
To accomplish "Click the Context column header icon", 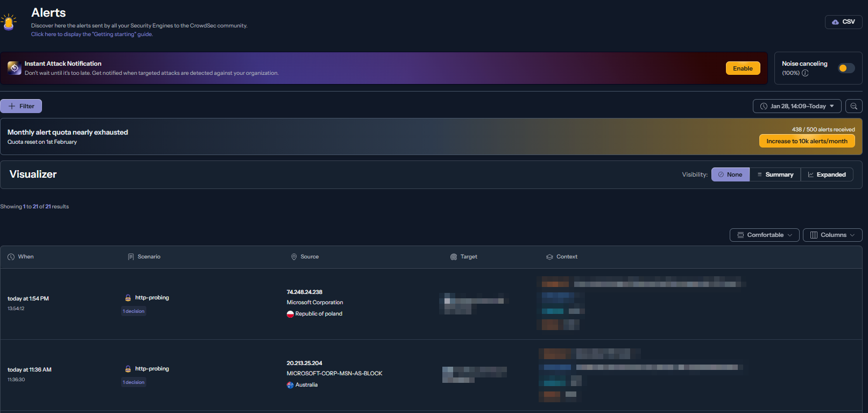I will 549,257.
